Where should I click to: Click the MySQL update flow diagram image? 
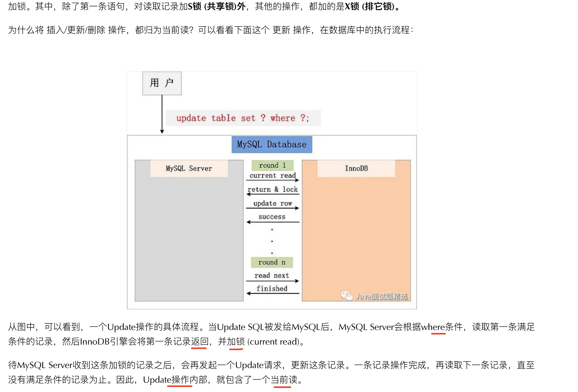pyautogui.click(x=272, y=190)
